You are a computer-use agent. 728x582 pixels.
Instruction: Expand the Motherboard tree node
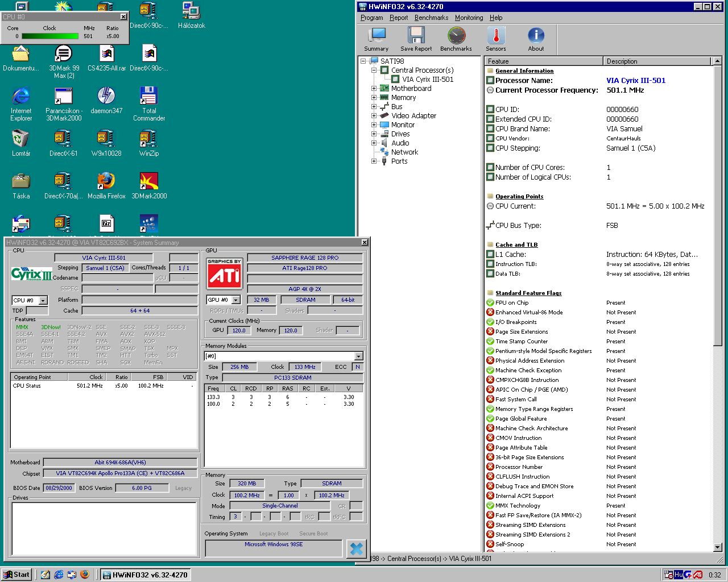click(374, 89)
